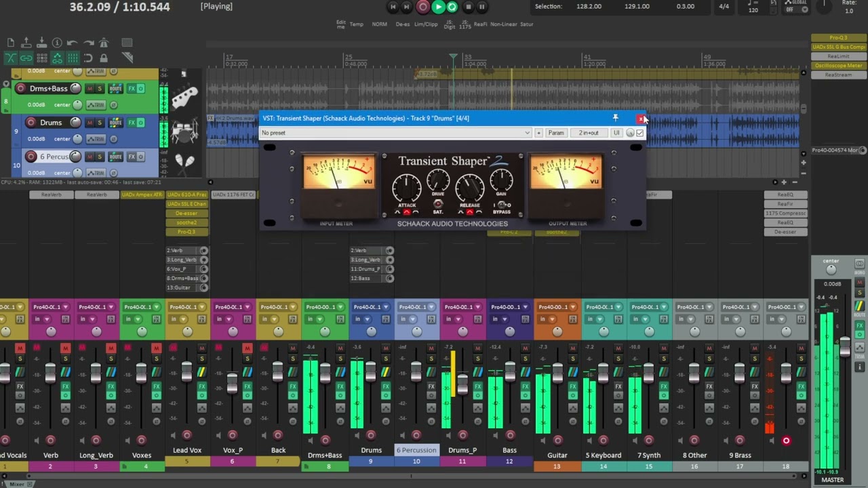868x488 pixels.
Task: Click the Save Project toolbar icon
Action: [x=41, y=43]
